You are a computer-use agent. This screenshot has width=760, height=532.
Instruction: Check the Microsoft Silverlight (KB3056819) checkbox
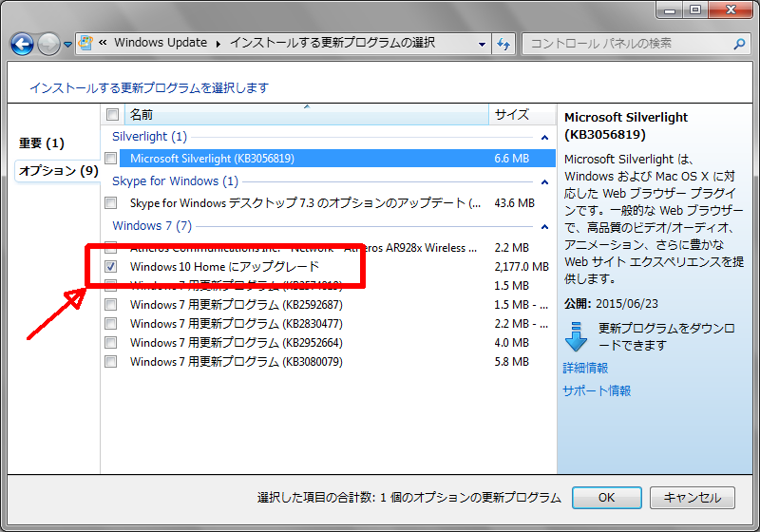coord(110,159)
